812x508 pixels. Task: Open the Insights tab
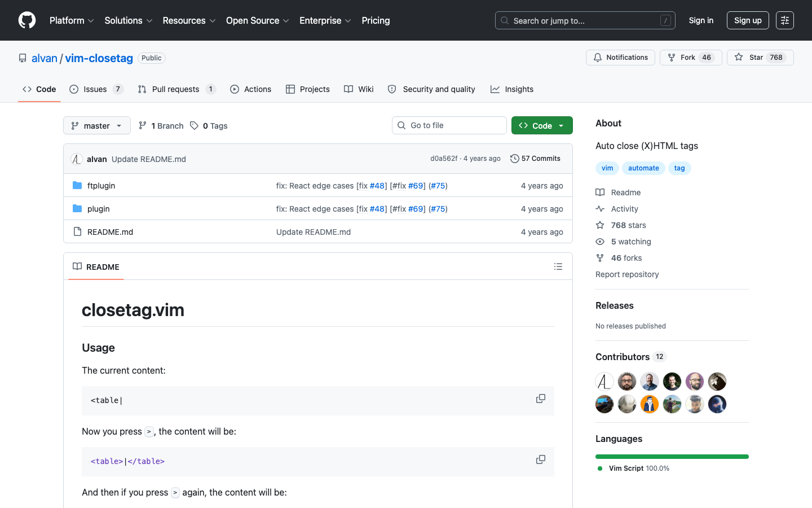(512, 89)
